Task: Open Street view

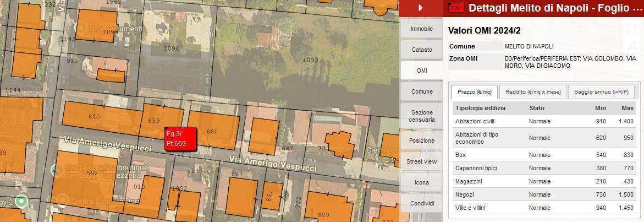Action: [x=422, y=161]
